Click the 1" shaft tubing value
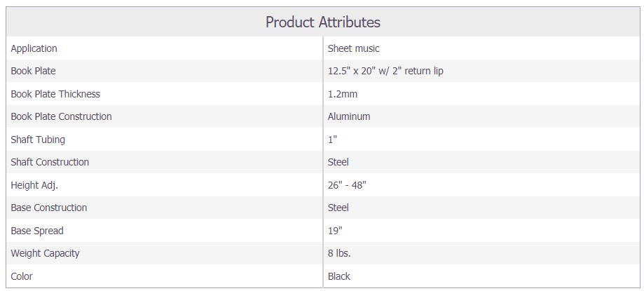 (332, 140)
